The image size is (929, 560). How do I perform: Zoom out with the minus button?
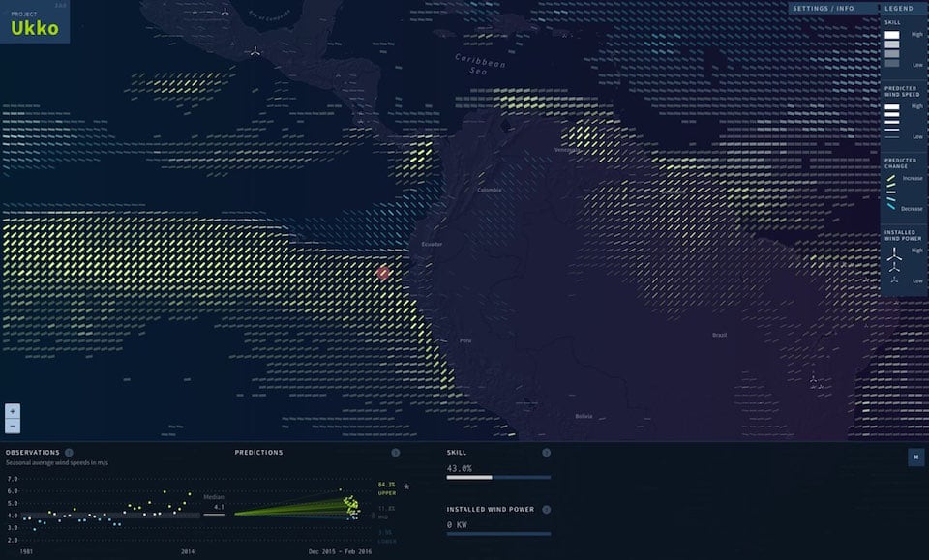coord(13,426)
